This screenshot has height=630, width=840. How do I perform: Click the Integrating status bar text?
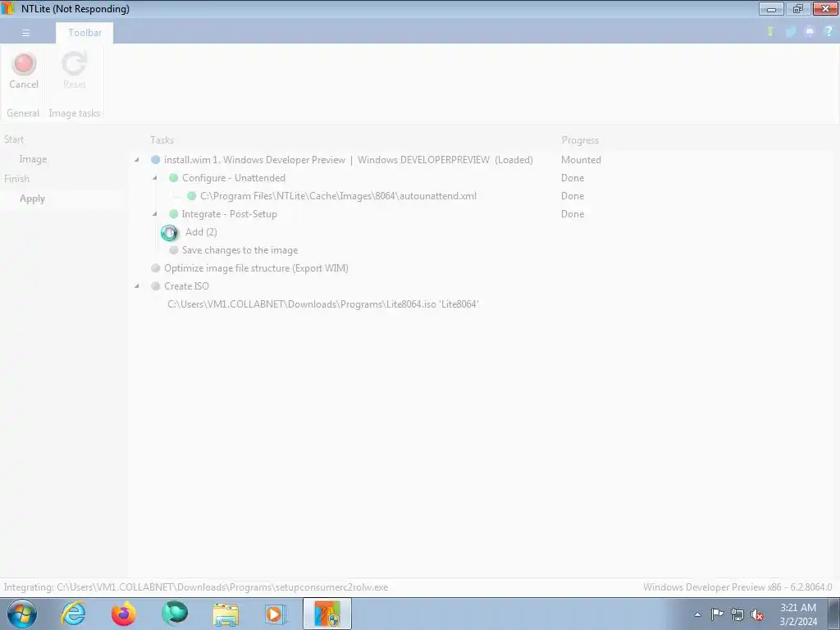pyautogui.click(x=196, y=587)
